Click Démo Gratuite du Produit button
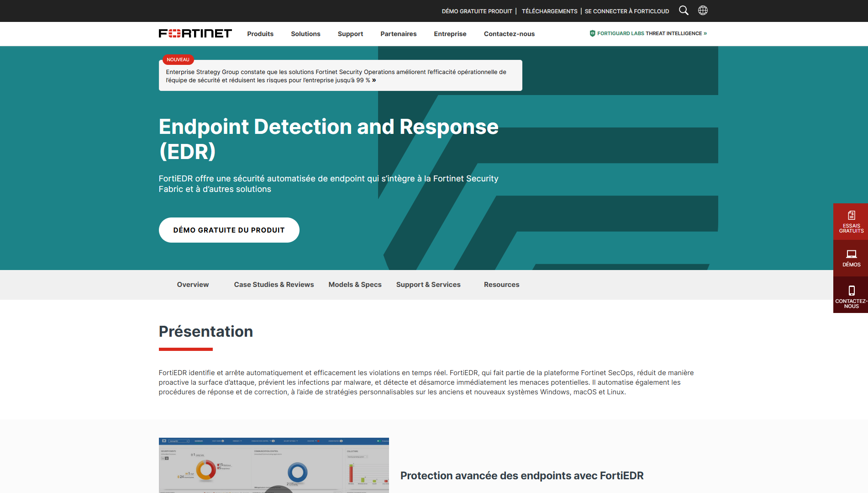 [x=229, y=230]
